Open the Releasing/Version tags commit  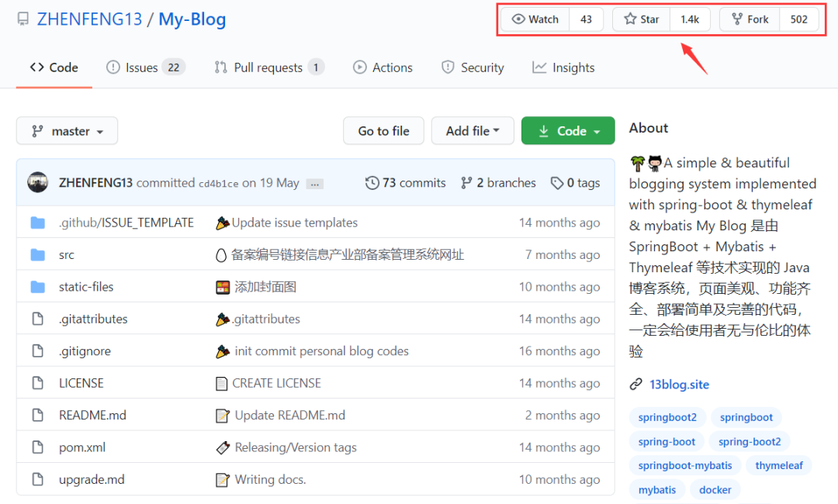pos(296,447)
